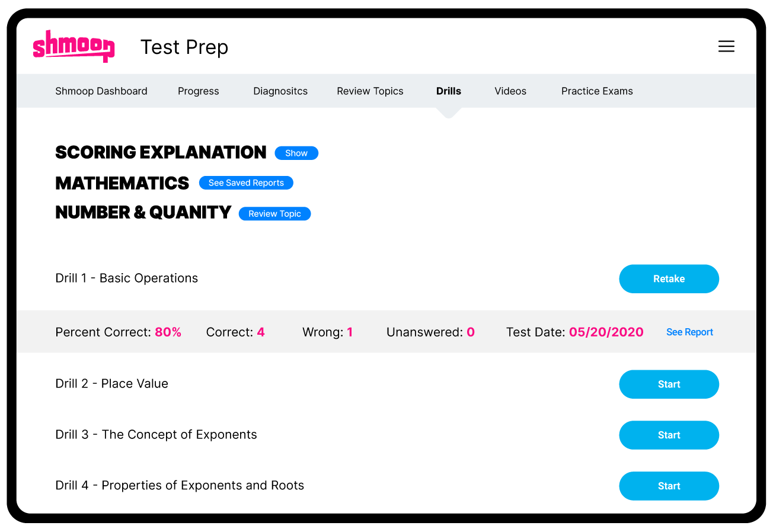The width and height of the screenshot is (773, 532).
Task: Open the Shmoop Dashboard tab
Action: pos(101,91)
